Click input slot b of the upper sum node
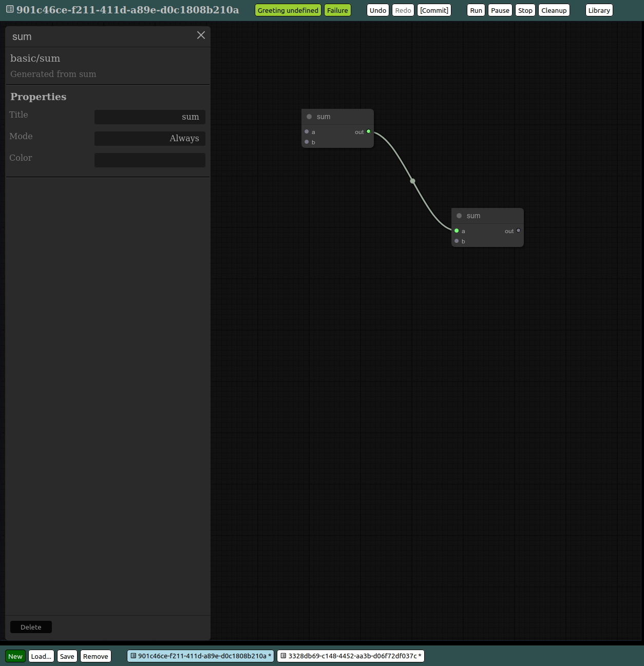The height and width of the screenshot is (666, 644). tap(307, 142)
